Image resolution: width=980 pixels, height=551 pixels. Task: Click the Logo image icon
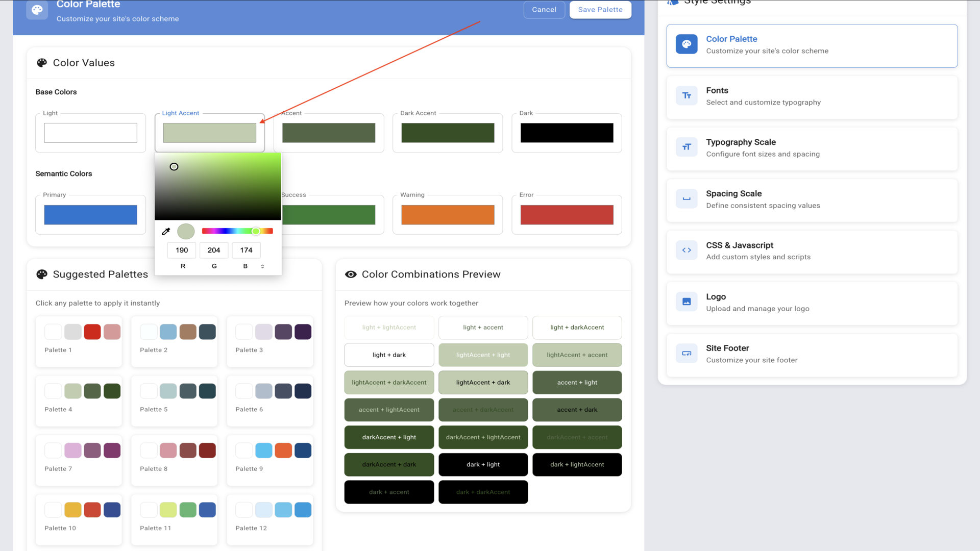[x=687, y=302]
